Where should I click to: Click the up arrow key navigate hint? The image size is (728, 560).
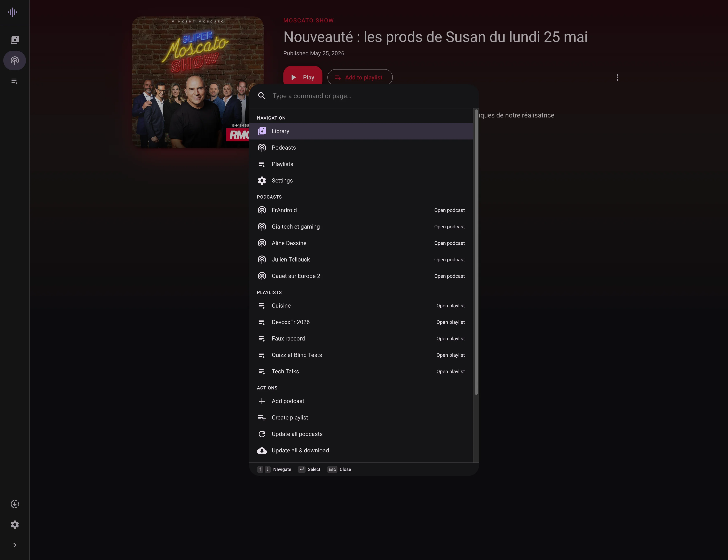coord(260,469)
